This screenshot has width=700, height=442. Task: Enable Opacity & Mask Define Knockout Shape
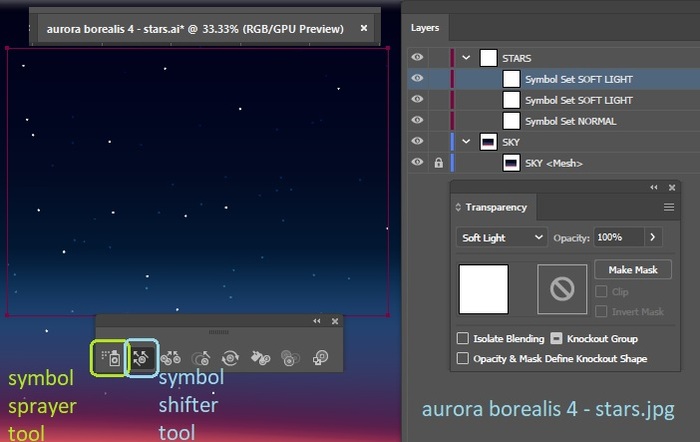point(463,358)
